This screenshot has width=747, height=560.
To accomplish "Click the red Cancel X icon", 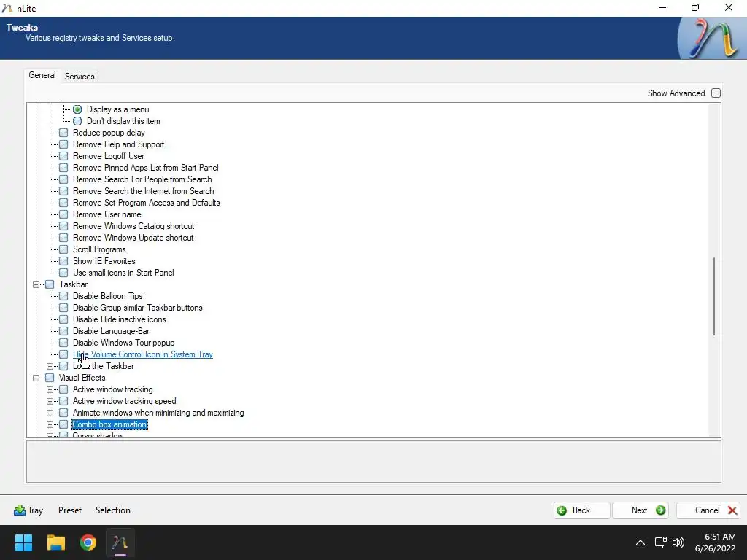I will coord(732,510).
